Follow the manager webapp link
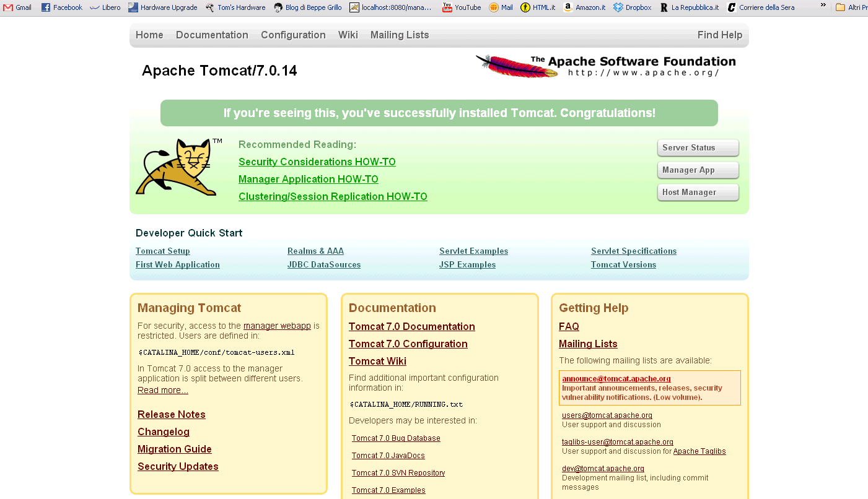Screen dimensions: 868x499 (277, 326)
